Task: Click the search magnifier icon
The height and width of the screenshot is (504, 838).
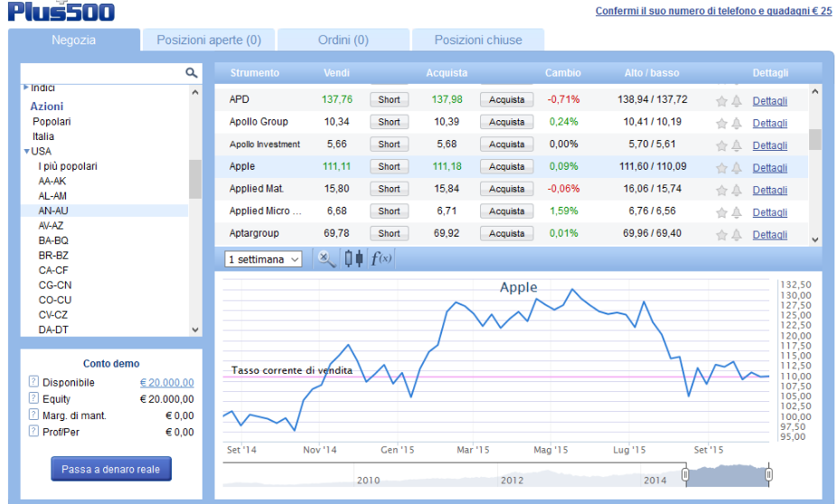Action: (192, 72)
